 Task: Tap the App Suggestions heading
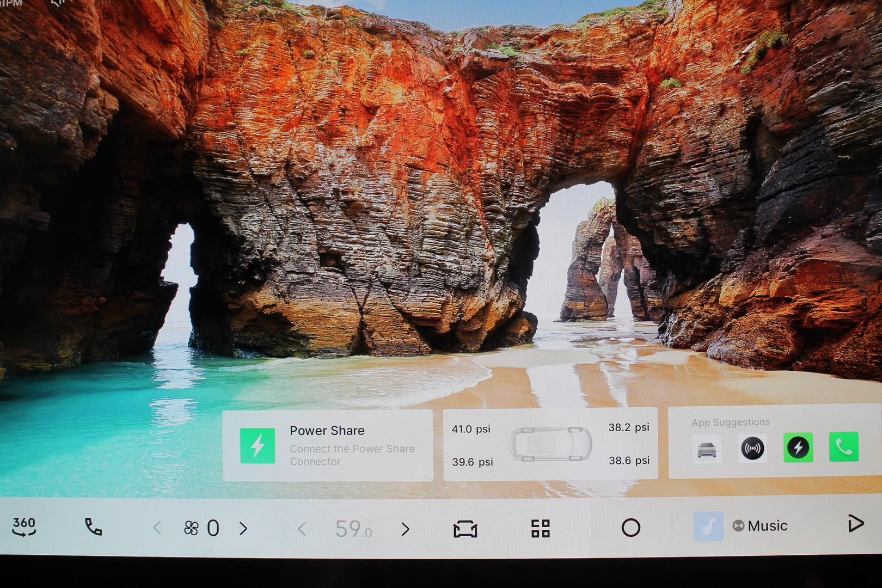click(731, 422)
